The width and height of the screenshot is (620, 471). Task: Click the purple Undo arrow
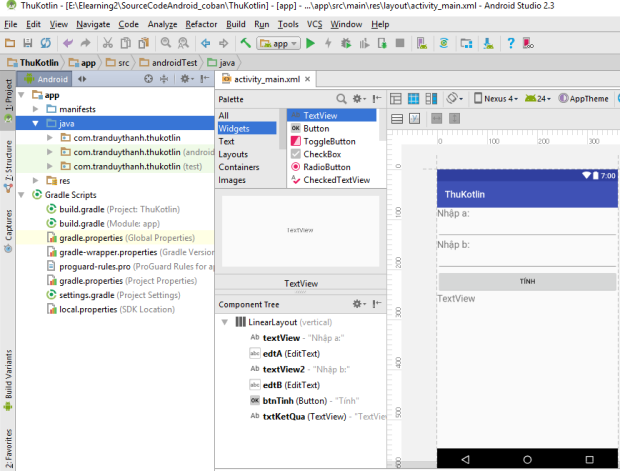pos(68,43)
